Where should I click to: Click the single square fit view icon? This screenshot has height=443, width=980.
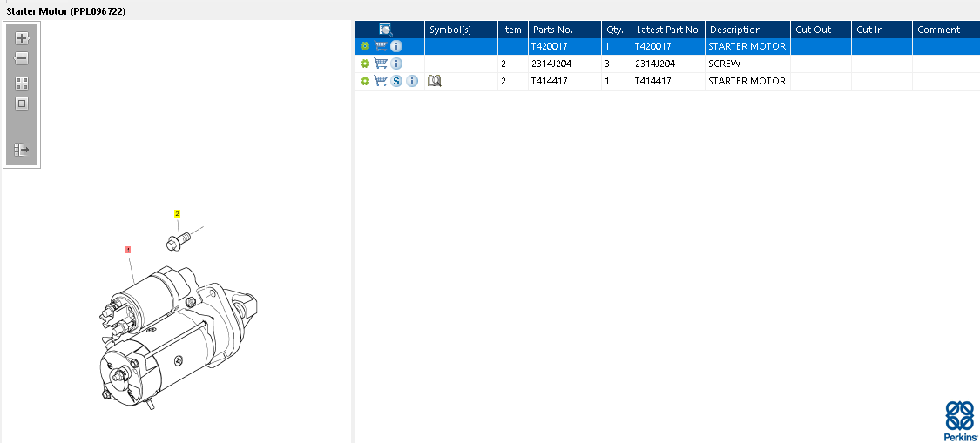(x=22, y=104)
